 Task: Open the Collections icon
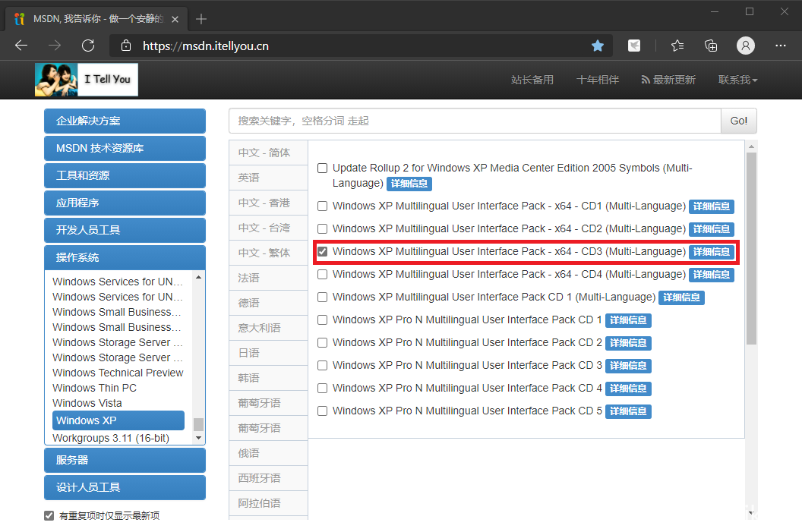(x=711, y=46)
